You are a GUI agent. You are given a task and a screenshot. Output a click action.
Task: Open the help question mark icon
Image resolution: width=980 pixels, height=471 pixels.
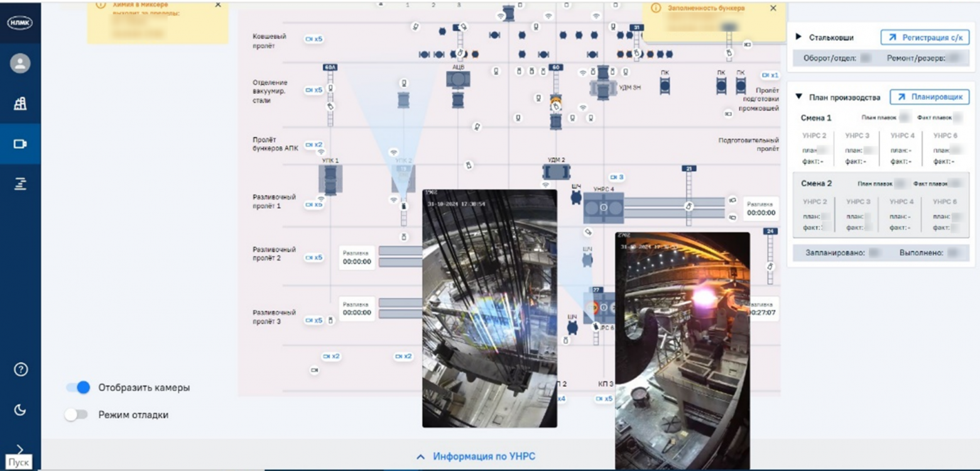click(20, 369)
